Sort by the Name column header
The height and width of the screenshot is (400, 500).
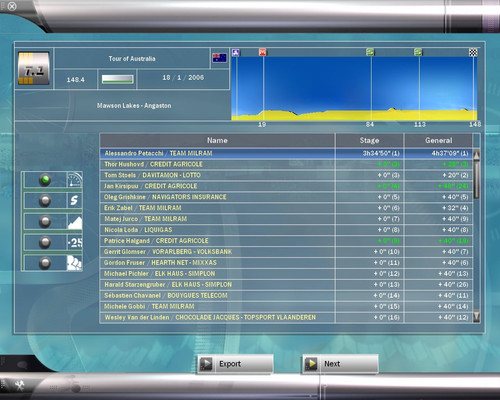[217, 140]
